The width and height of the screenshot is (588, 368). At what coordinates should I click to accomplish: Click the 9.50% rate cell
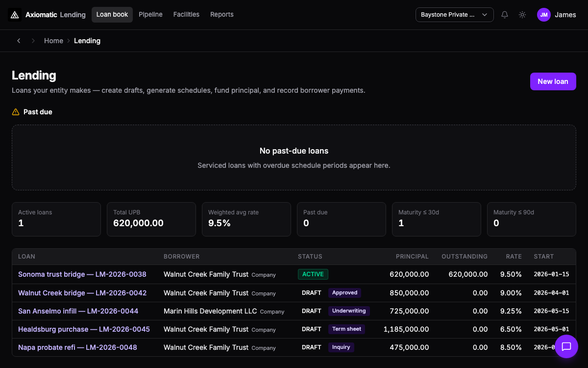click(x=511, y=274)
